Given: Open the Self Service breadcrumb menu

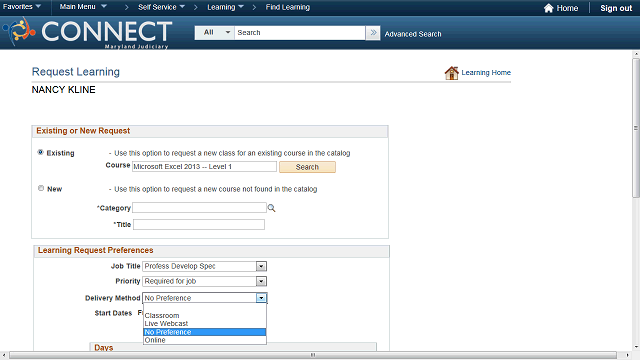Looking at the screenshot, I should (161, 7).
